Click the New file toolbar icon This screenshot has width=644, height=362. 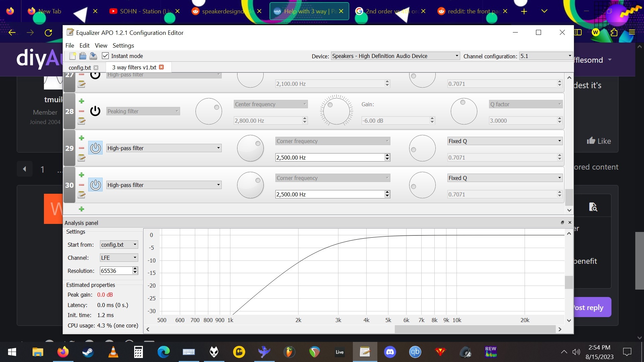click(72, 56)
